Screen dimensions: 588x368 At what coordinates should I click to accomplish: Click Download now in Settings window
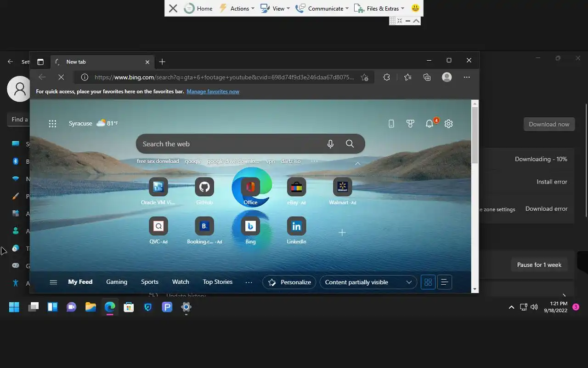pyautogui.click(x=549, y=124)
